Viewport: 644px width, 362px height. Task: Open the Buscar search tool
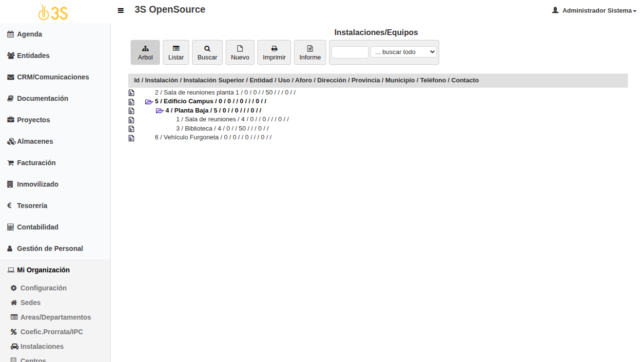click(x=207, y=53)
